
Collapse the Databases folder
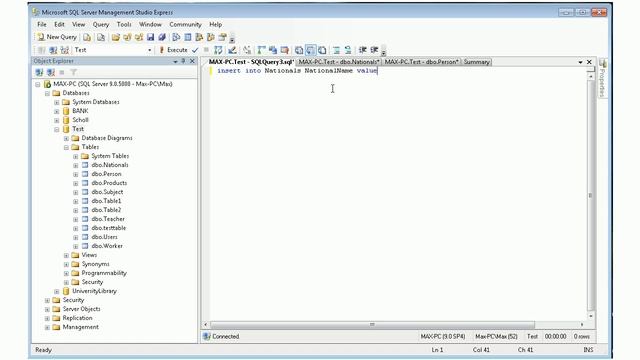[x=47, y=93]
